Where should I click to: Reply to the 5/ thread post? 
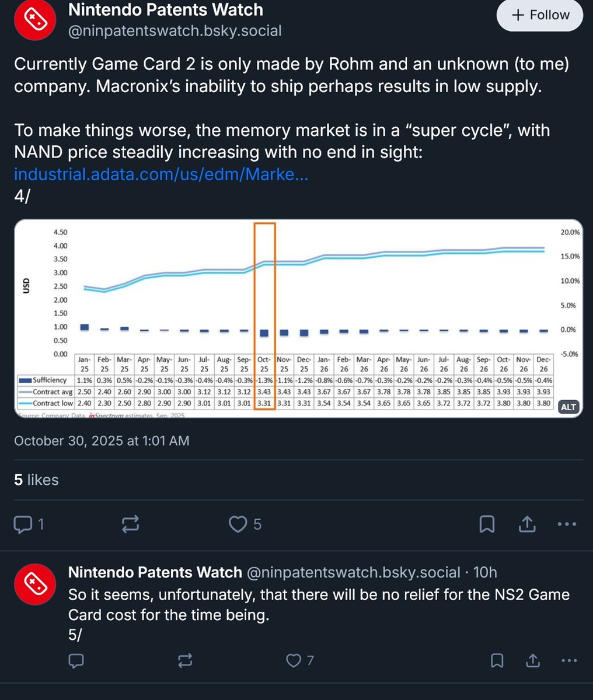pos(76,660)
